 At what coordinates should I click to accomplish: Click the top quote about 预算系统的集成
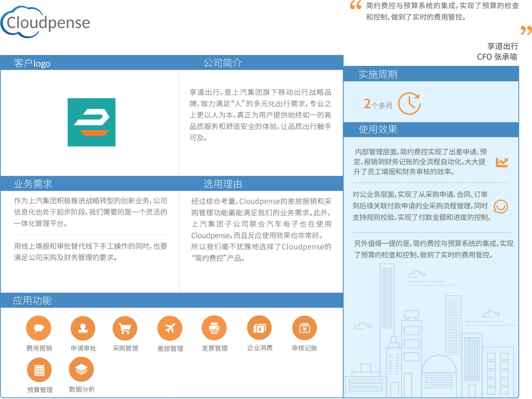[x=442, y=11]
